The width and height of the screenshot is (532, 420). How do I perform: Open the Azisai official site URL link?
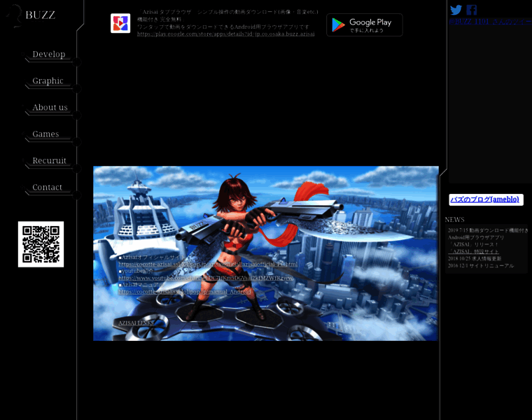tap(208, 265)
